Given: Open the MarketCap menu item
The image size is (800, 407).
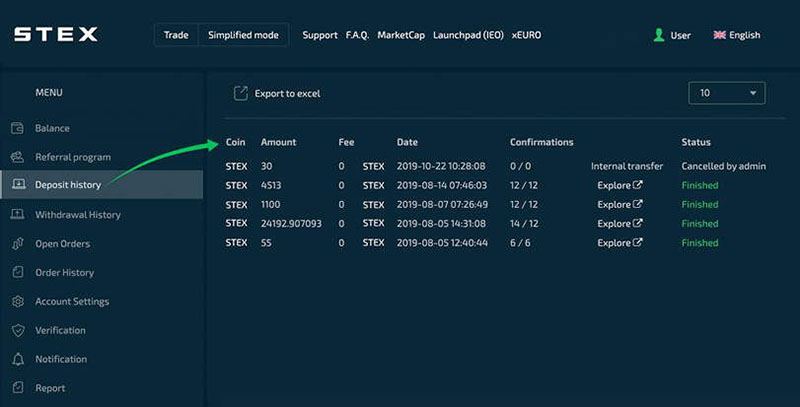Looking at the screenshot, I should 401,35.
